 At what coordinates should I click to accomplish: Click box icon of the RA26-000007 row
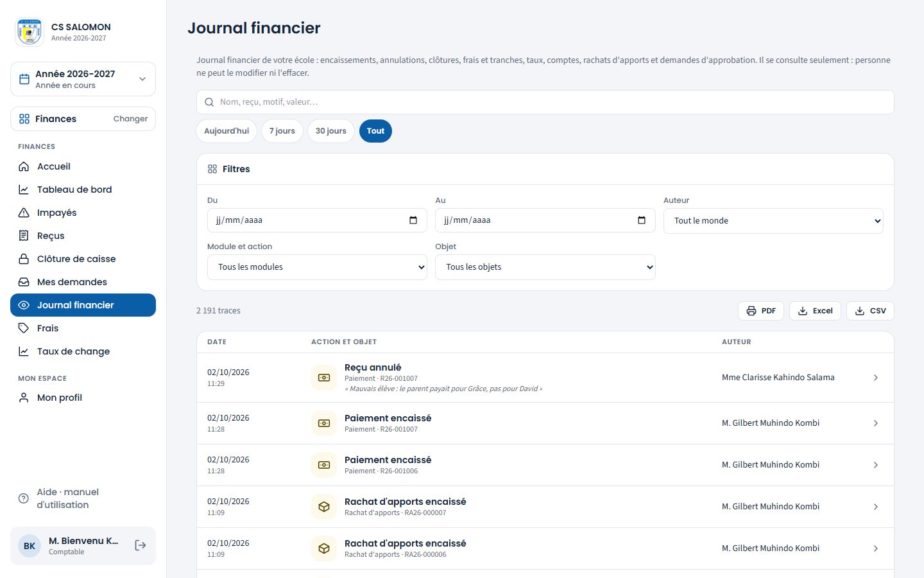tap(324, 507)
